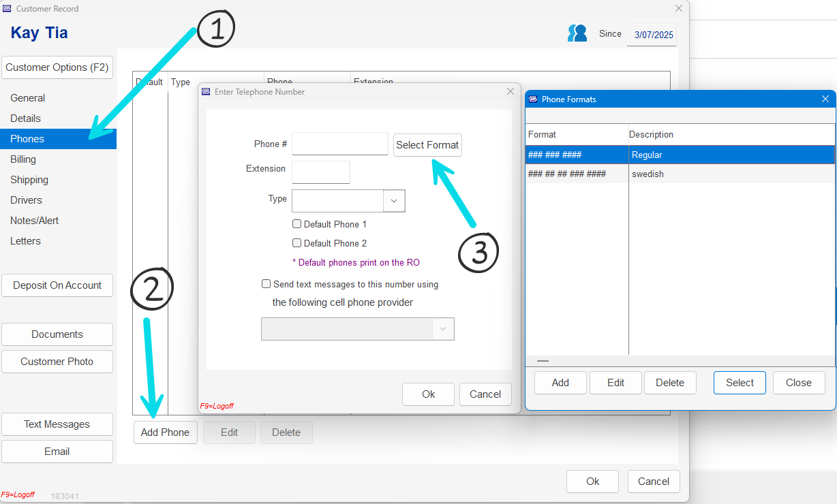Confirm with Select in Phone Formats
Viewport: 837px width, 504px height.
click(740, 383)
